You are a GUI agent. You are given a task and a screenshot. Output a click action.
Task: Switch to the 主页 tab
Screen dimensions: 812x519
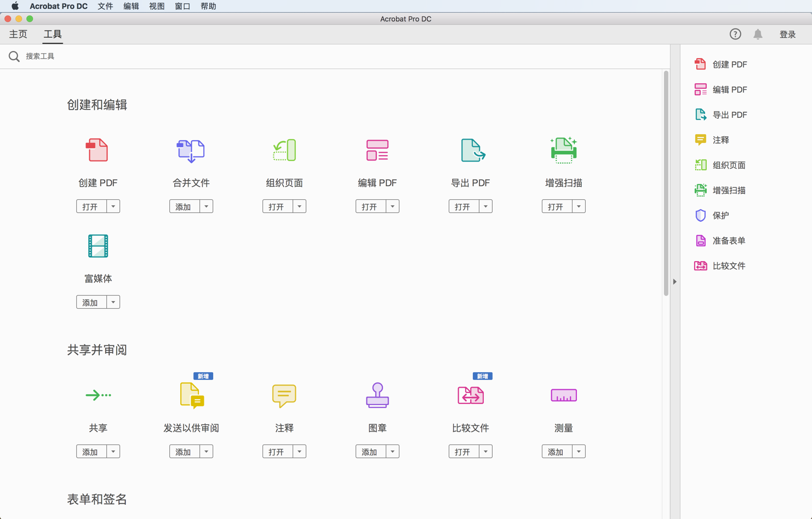click(x=18, y=34)
